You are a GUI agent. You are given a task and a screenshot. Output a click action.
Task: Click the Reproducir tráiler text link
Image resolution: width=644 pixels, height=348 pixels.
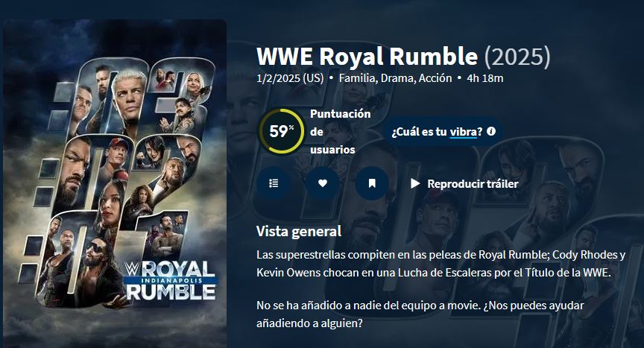coord(473,183)
